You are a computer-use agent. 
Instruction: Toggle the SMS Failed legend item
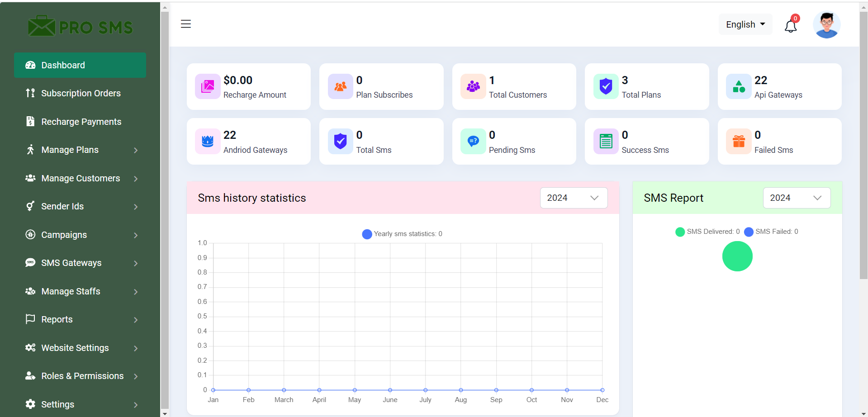pyautogui.click(x=771, y=232)
